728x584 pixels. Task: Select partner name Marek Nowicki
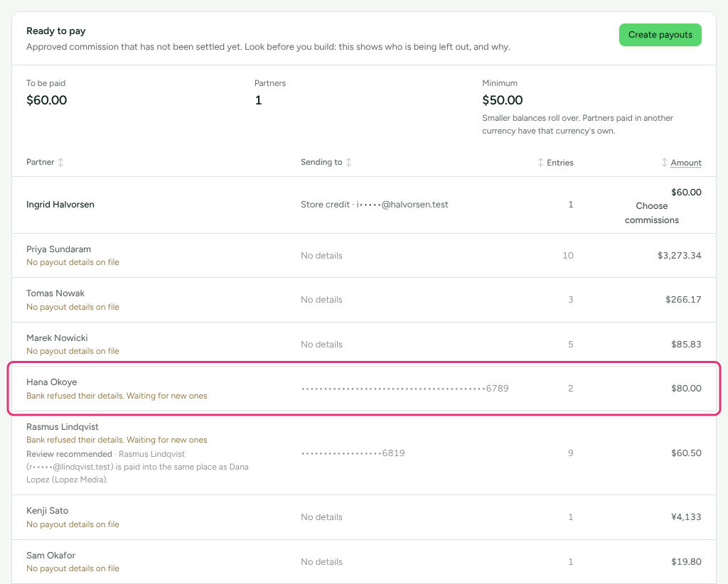click(x=57, y=337)
